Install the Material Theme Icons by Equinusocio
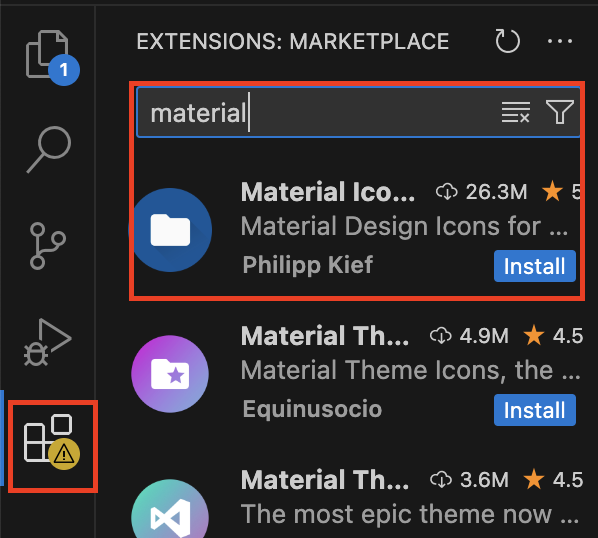Image resolution: width=598 pixels, height=538 pixels. (534, 410)
